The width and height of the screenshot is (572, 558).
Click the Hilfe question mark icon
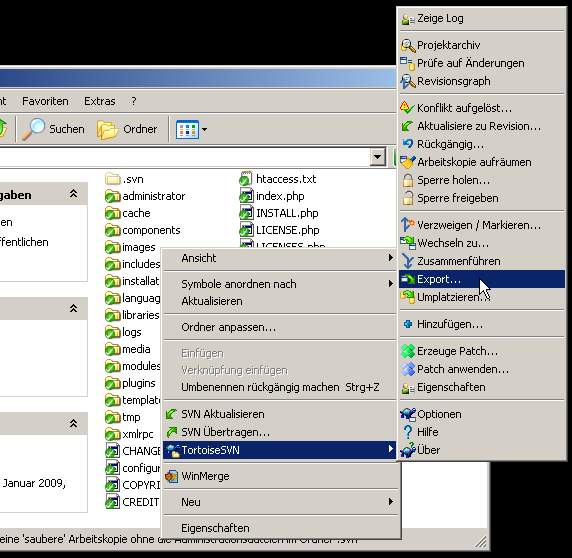[408, 432]
